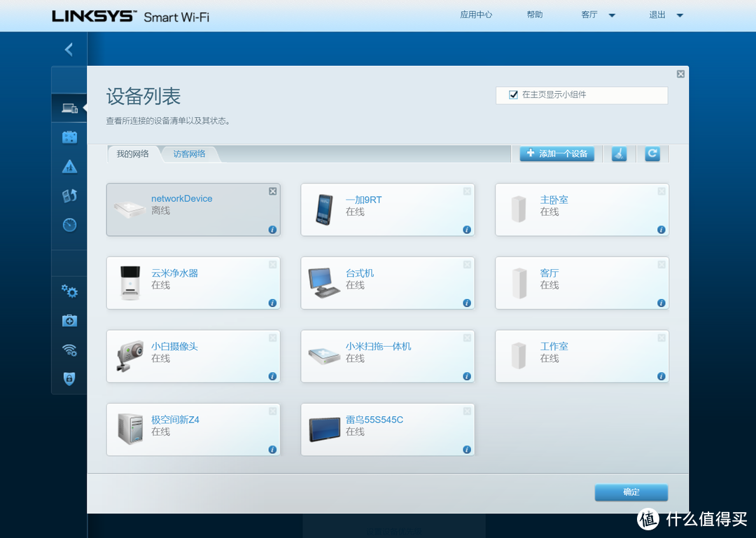Open Connectivity settings gears icon in sidebar

click(69, 291)
